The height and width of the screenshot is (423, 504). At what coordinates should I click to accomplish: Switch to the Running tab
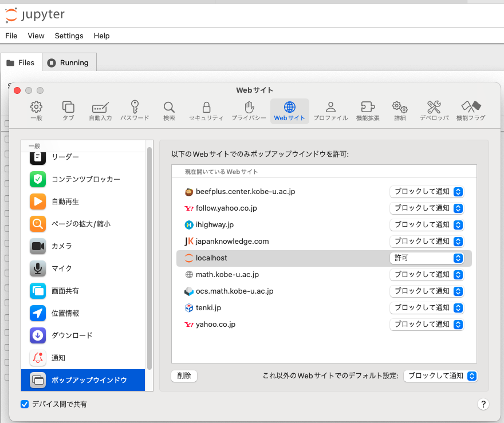[69, 63]
